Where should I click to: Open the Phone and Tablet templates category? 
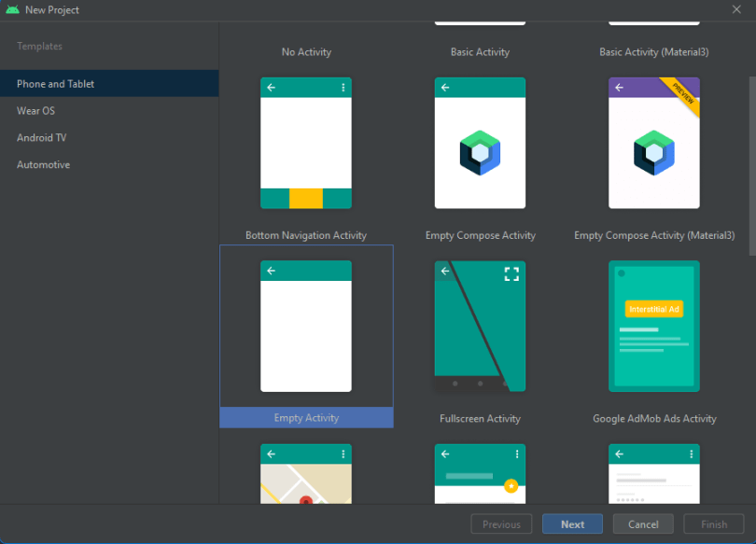(x=109, y=83)
